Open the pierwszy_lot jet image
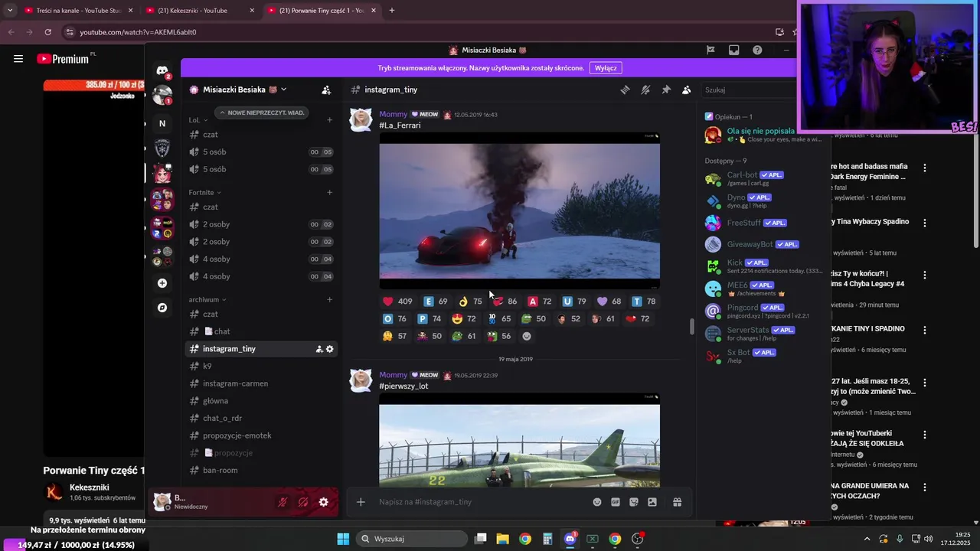The height and width of the screenshot is (551, 980). (519, 442)
